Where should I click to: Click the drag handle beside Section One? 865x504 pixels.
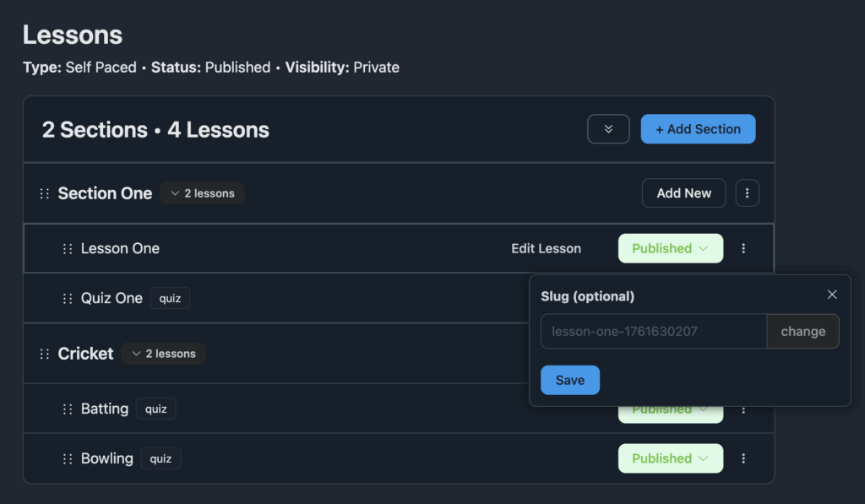[x=44, y=192]
